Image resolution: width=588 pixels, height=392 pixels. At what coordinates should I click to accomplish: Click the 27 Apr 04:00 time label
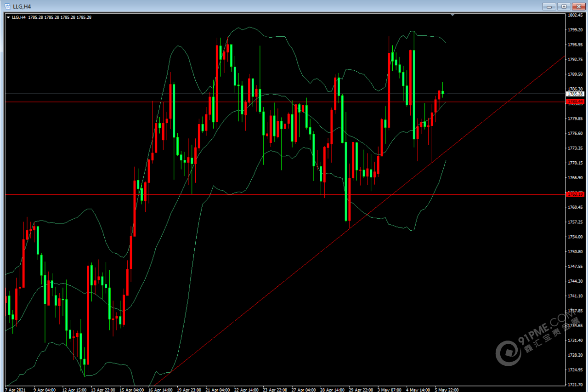304,390
